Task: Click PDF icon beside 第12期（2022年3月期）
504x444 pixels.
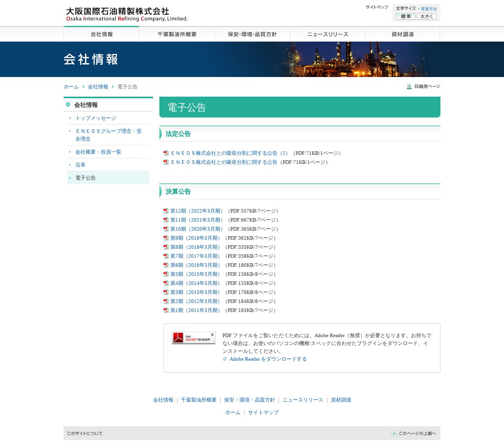Action: point(166,211)
